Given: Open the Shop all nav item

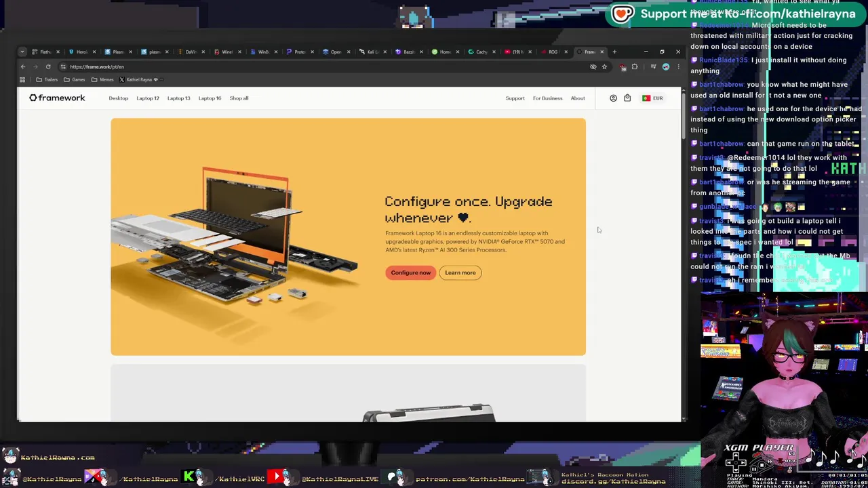Looking at the screenshot, I should [239, 98].
